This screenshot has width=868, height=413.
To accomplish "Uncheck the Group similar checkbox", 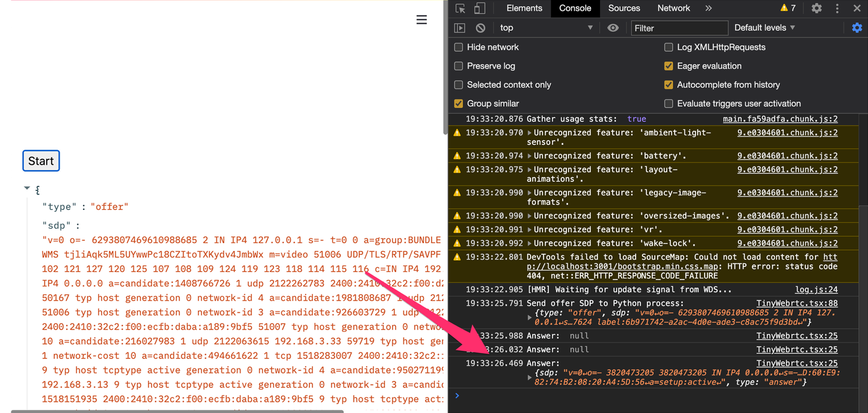I will (x=459, y=103).
